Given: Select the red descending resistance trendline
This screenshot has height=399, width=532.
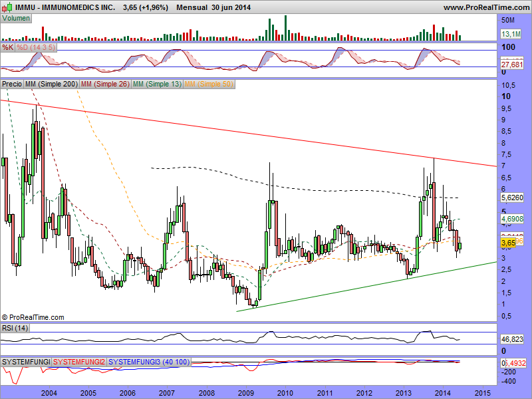Looking at the screenshot, I should pyautogui.click(x=248, y=133).
